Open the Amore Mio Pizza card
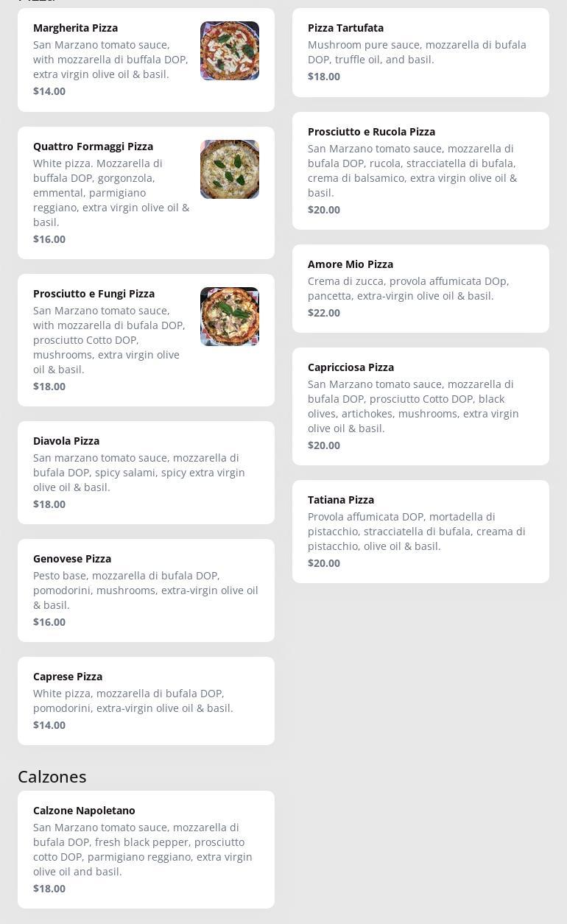 420,289
